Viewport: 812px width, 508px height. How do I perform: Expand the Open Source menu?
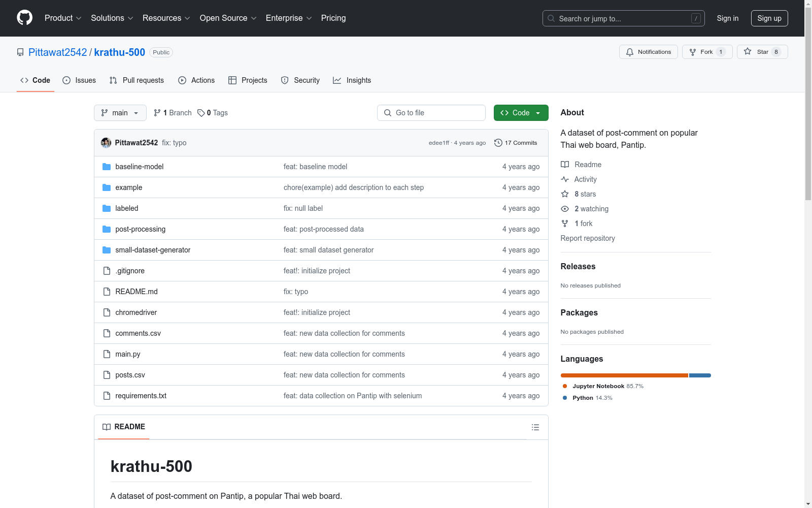(228, 18)
